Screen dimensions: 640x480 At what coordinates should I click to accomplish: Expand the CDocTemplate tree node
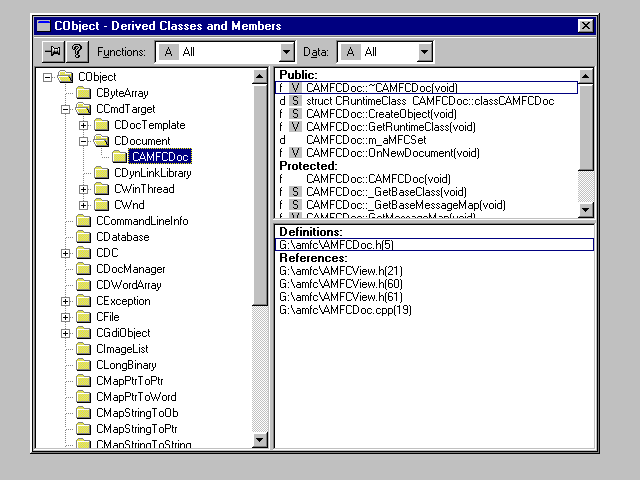pyautogui.click(x=84, y=125)
